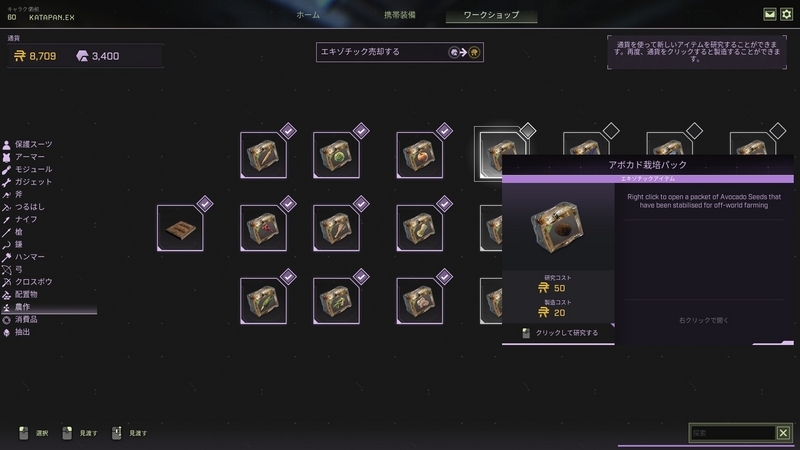Viewport: 800px width, 450px height.
Task: Select the ハンマー category icon
Action: click(x=7, y=257)
